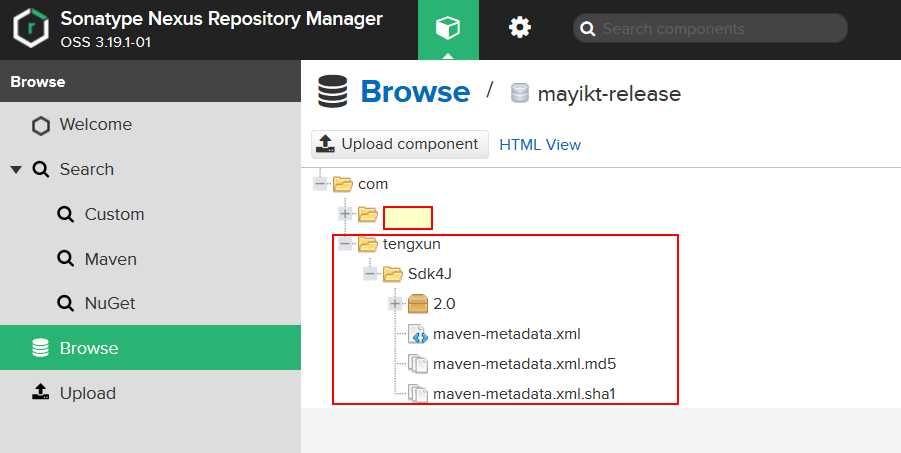Click the maven-metadata.xml file icon
Viewport: 901px width, 453px height.
(418, 334)
